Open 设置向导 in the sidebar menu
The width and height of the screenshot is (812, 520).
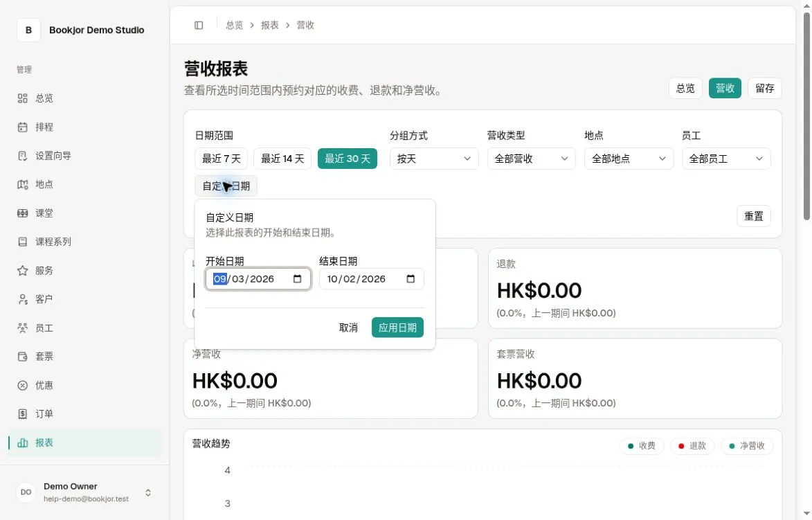point(84,156)
